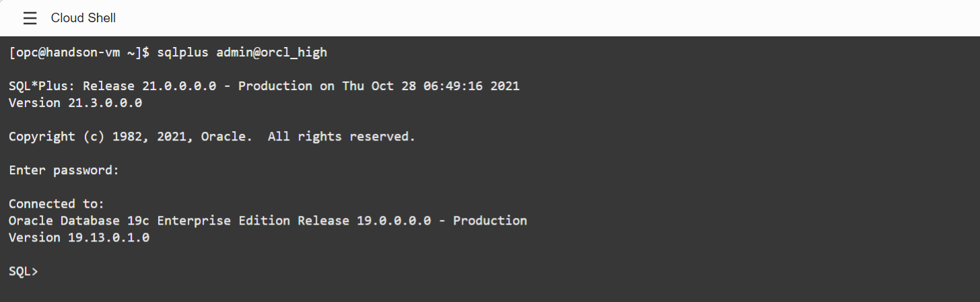Click Production in the SQL*Plus release line

(275, 86)
